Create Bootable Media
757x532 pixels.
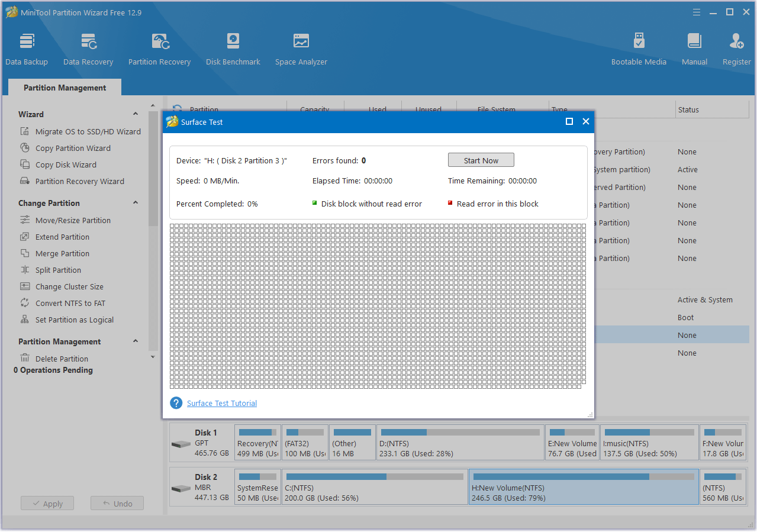pyautogui.click(x=639, y=50)
